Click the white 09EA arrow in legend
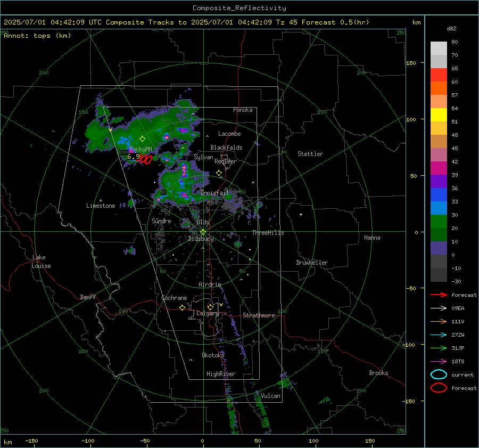Screen dimensions: 479x448 tap(439, 308)
